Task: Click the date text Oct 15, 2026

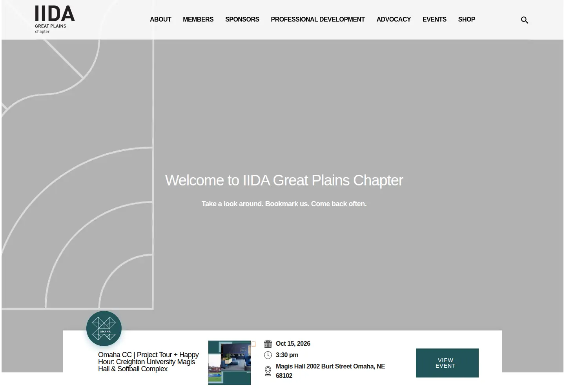Action: click(x=293, y=344)
